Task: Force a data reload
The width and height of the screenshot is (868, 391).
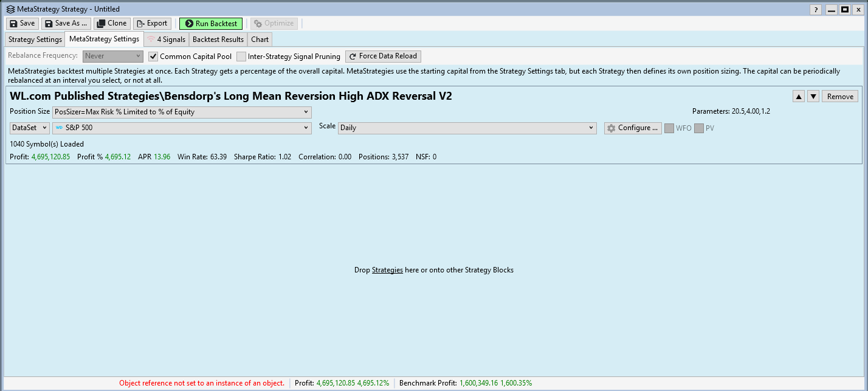Action: tap(383, 56)
